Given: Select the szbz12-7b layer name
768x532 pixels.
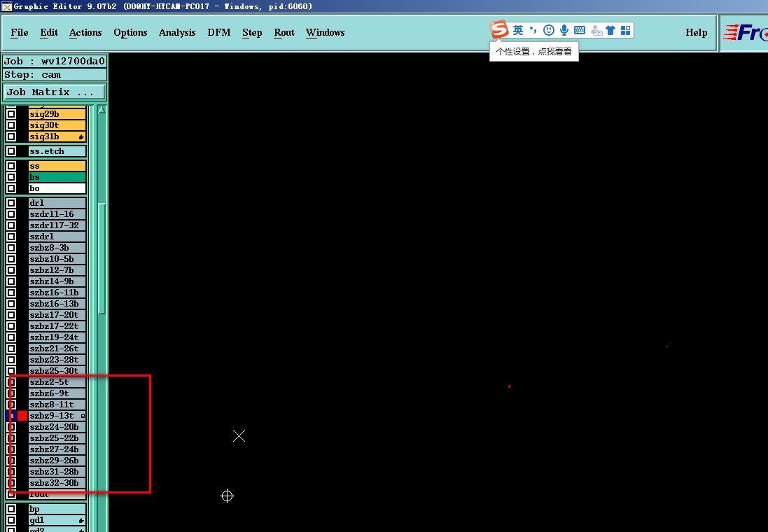Looking at the screenshot, I should click(x=57, y=270).
